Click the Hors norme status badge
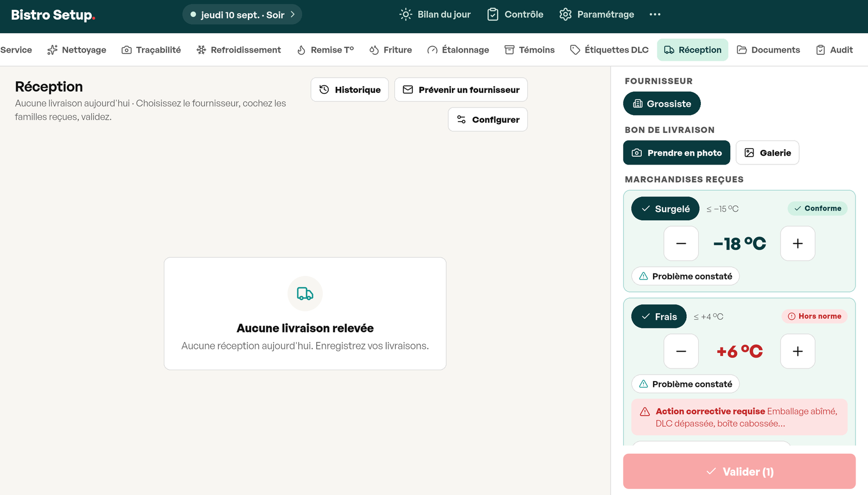Viewport: 868px width, 495px height. click(x=814, y=316)
